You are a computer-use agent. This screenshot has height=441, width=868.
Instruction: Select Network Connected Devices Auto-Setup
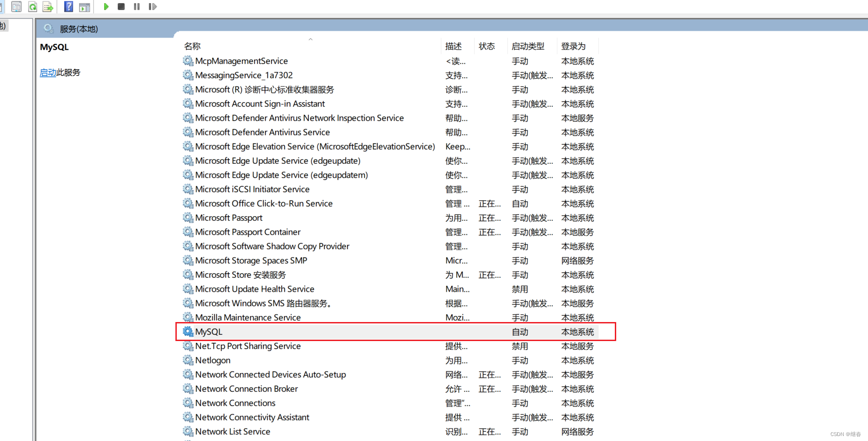(x=270, y=375)
